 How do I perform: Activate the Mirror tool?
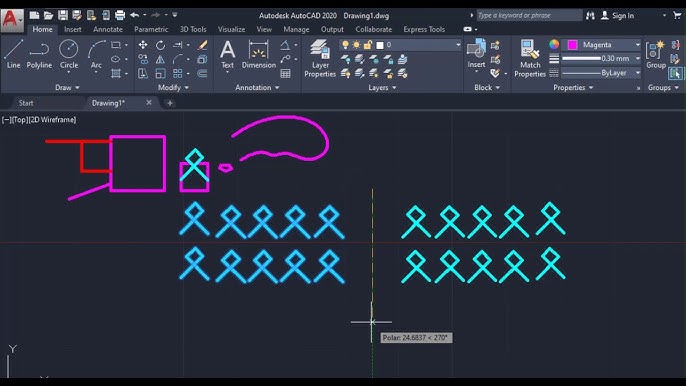point(160,59)
